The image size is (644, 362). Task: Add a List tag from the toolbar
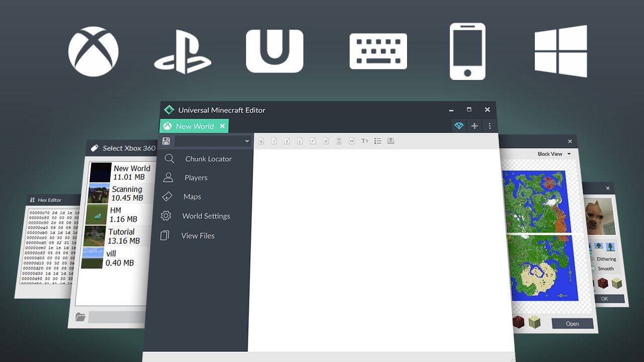[378, 141]
